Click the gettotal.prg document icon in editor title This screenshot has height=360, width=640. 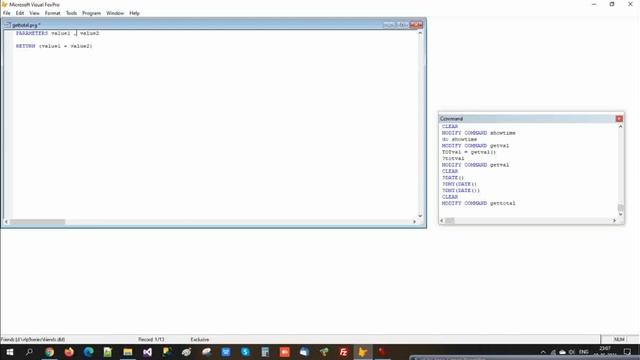pos(7,25)
